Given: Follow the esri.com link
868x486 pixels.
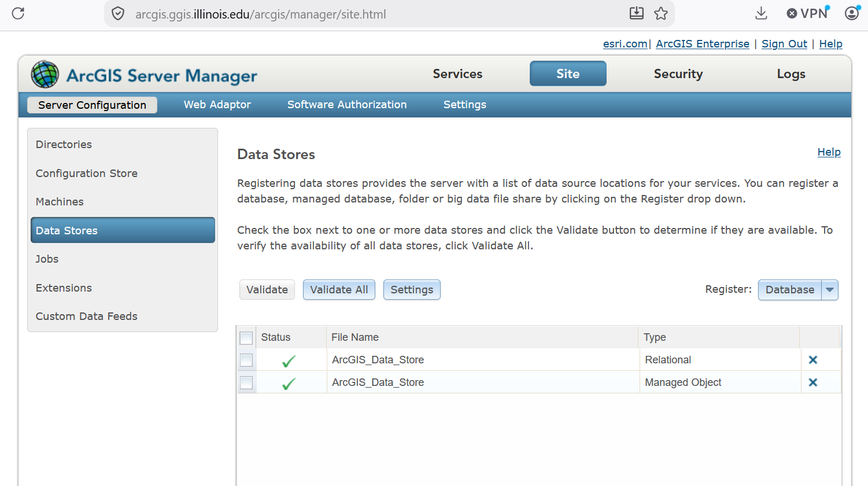Looking at the screenshot, I should [x=625, y=44].
